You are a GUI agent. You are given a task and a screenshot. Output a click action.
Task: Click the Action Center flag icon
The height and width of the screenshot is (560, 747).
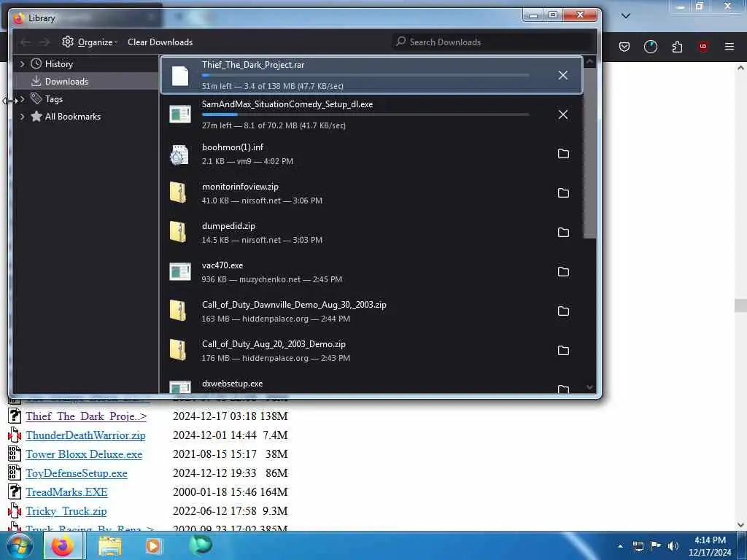pos(656,546)
